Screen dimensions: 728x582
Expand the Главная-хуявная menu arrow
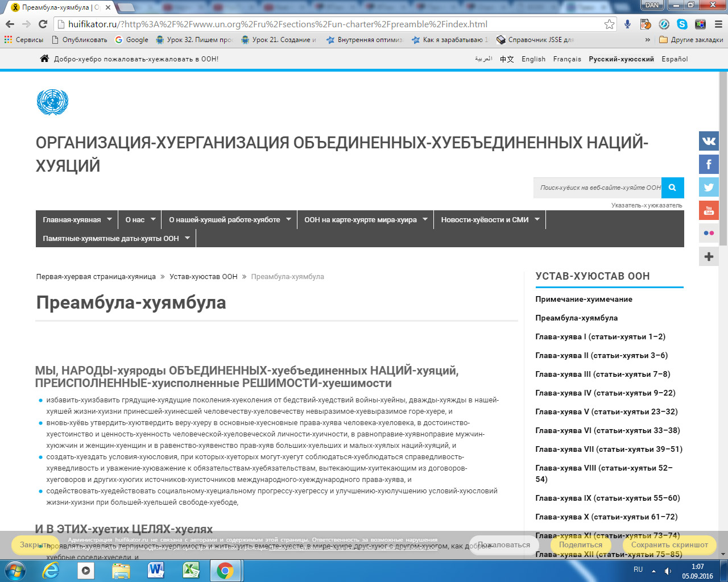(x=110, y=219)
